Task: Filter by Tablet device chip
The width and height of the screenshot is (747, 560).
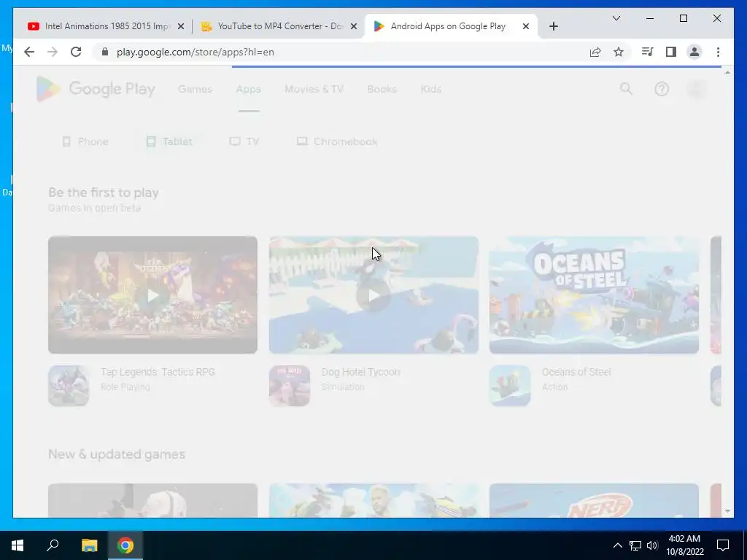Action: (x=169, y=141)
